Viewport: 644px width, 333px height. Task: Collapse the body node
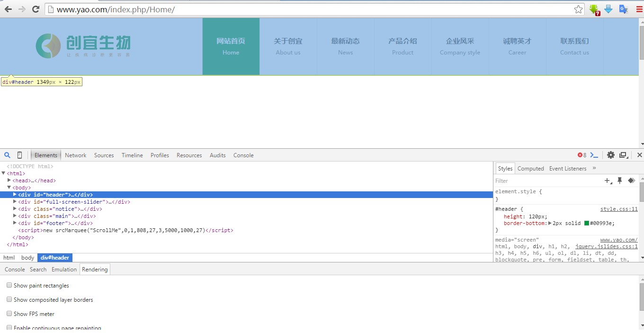pos(9,188)
